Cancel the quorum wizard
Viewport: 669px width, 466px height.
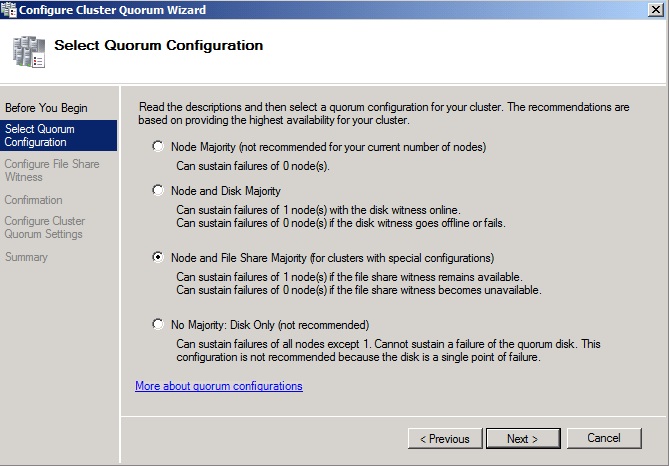click(x=604, y=438)
